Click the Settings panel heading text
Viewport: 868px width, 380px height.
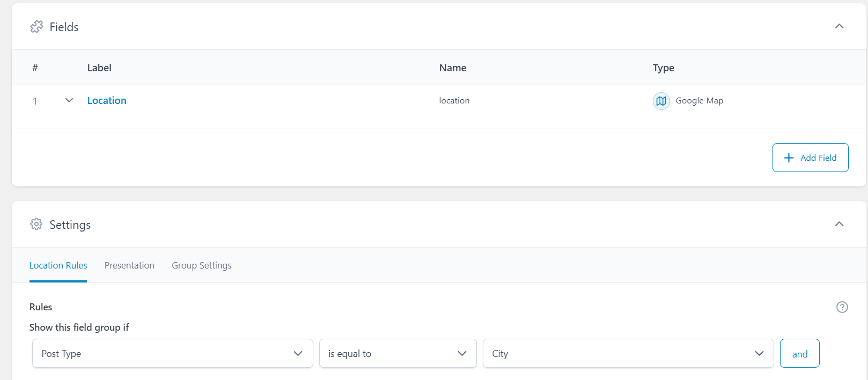tap(70, 225)
